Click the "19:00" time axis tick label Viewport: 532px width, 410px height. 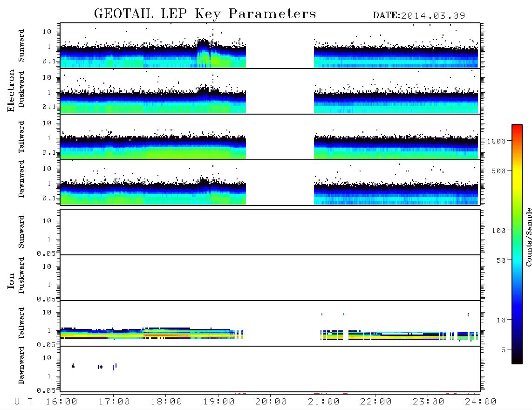point(219,402)
